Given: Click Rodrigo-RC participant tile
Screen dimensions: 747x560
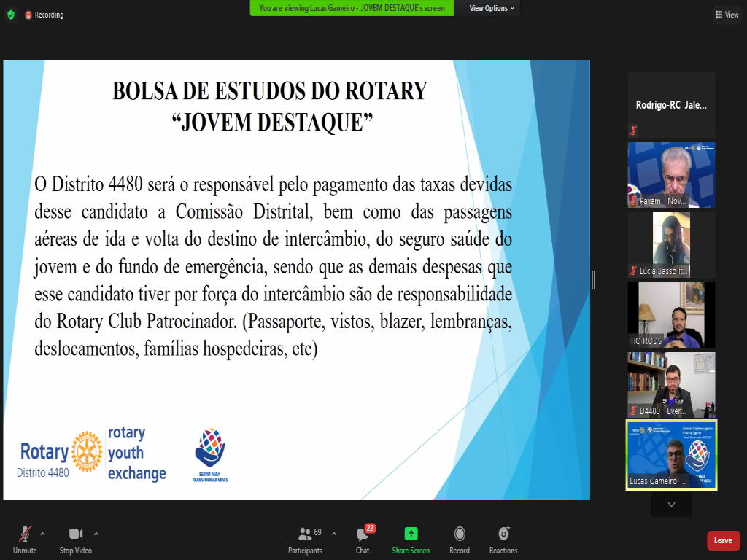Looking at the screenshot, I should (671, 105).
